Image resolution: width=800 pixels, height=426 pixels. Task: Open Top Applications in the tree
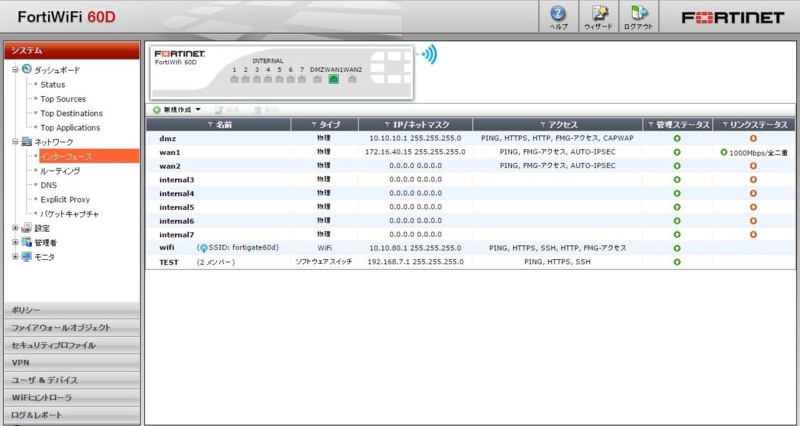tap(70, 128)
